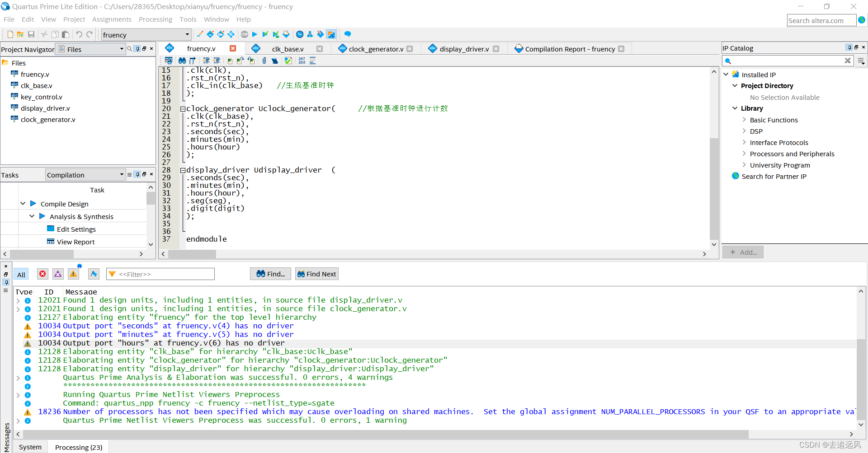Click Search for Partner IP link
Viewport: 868px width, 453px height.
tap(774, 176)
